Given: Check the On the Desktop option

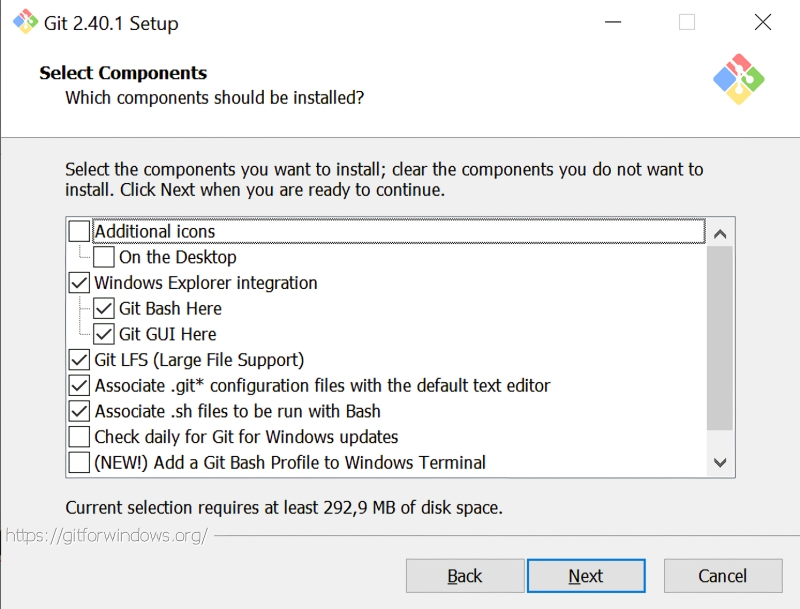Looking at the screenshot, I should point(104,257).
